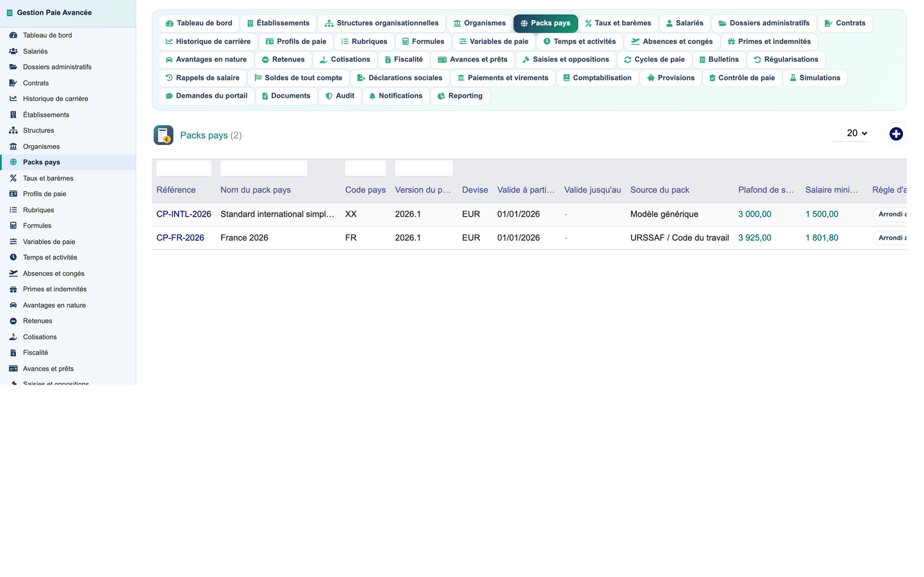Click the Rappels de salaire tab
924x577 pixels.
point(202,78)
